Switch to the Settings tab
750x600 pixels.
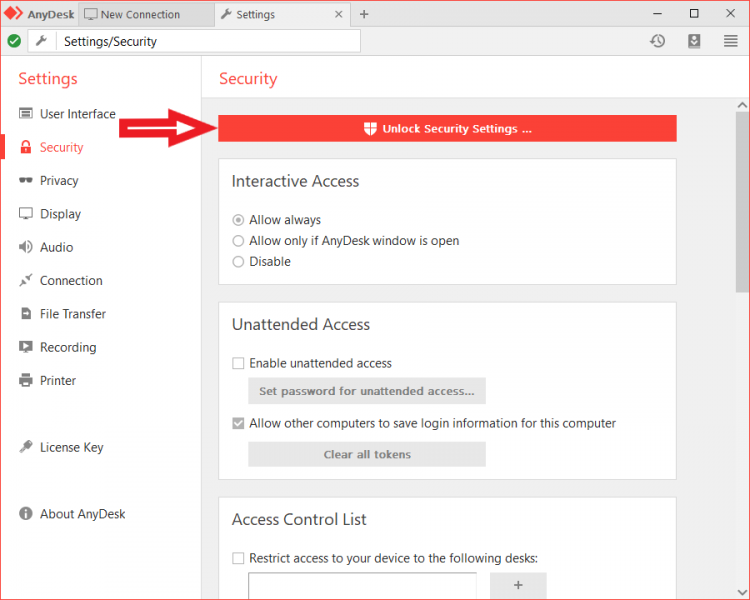tap(282, 14)
